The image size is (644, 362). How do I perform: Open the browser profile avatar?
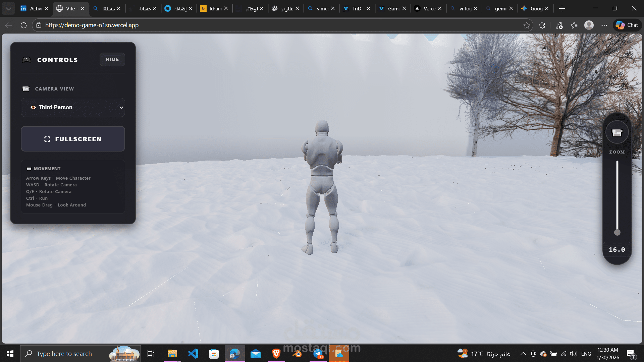point(589,25)
